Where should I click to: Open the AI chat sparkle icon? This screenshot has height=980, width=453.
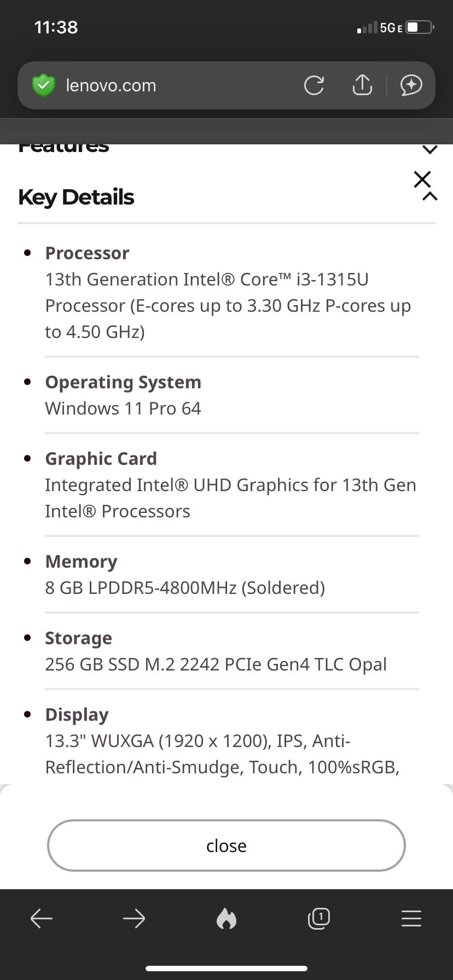pyautogui.click(x=411, y=85)
